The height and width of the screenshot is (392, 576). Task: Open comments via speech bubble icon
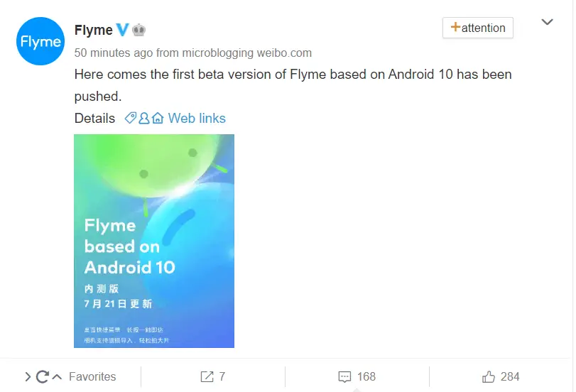pos(344,377)
